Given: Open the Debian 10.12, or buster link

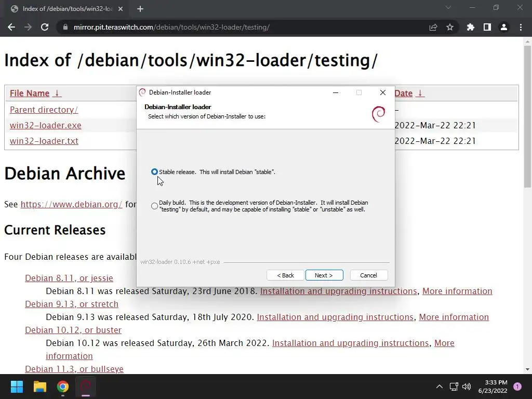Looking at the screenshot, I should (x=73, y=330).
